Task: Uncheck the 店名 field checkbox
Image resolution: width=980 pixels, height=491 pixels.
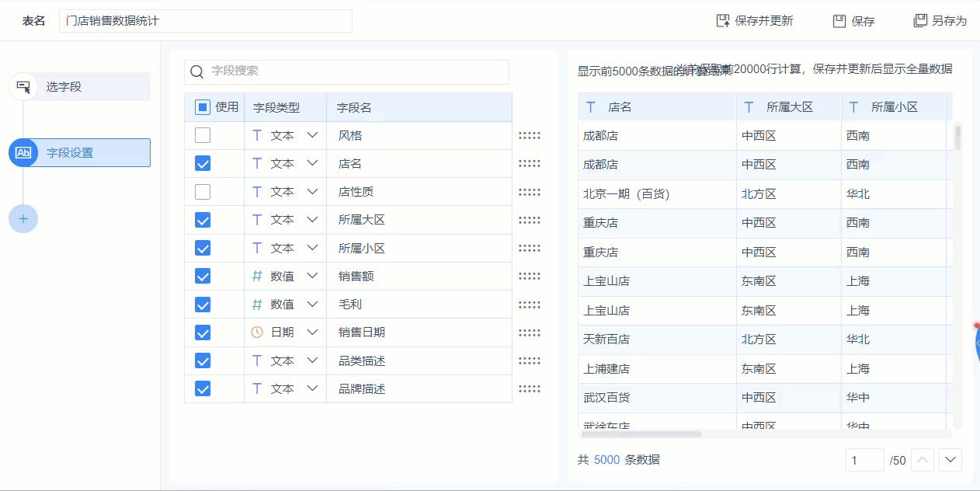Action: [203, 164]
